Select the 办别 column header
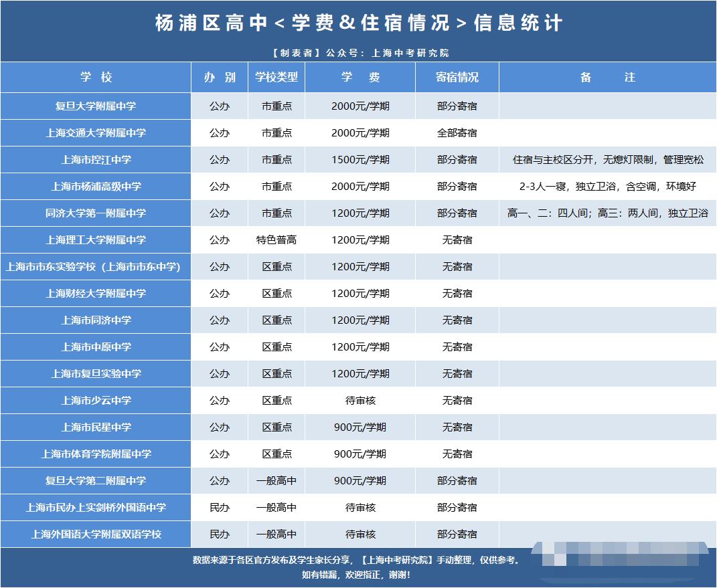717x588 pixels. click(220, 78)
